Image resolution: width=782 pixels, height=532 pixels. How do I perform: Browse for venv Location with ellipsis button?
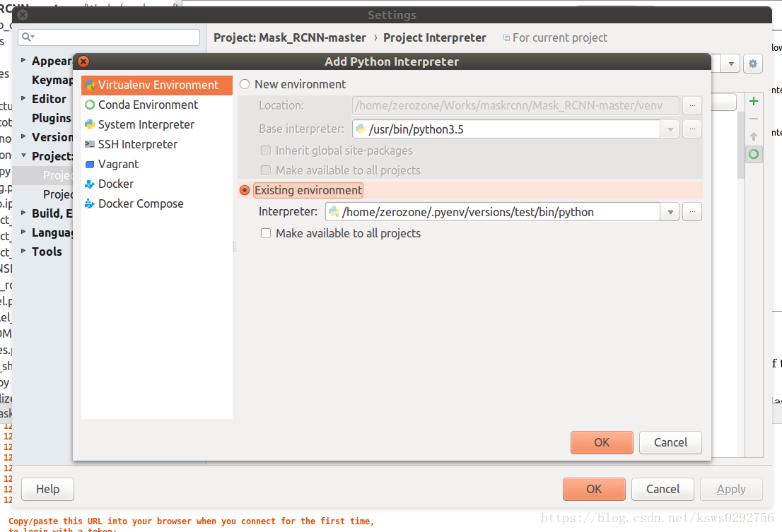click(x=692, y=105)
